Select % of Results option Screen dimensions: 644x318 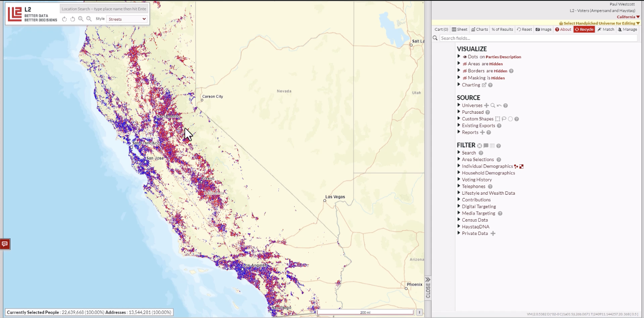click(502, 29)
